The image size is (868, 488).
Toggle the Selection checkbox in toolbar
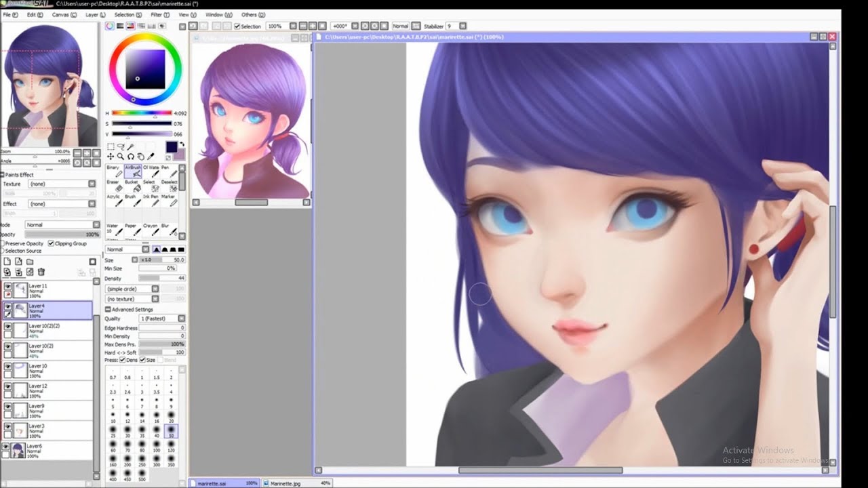(x=237, y=26)
